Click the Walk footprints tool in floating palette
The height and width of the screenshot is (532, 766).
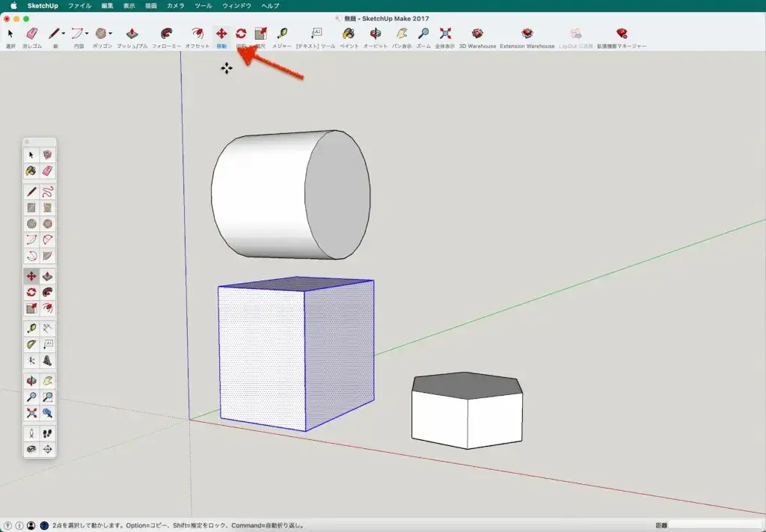pyautogui.click(x=47, y=433)
